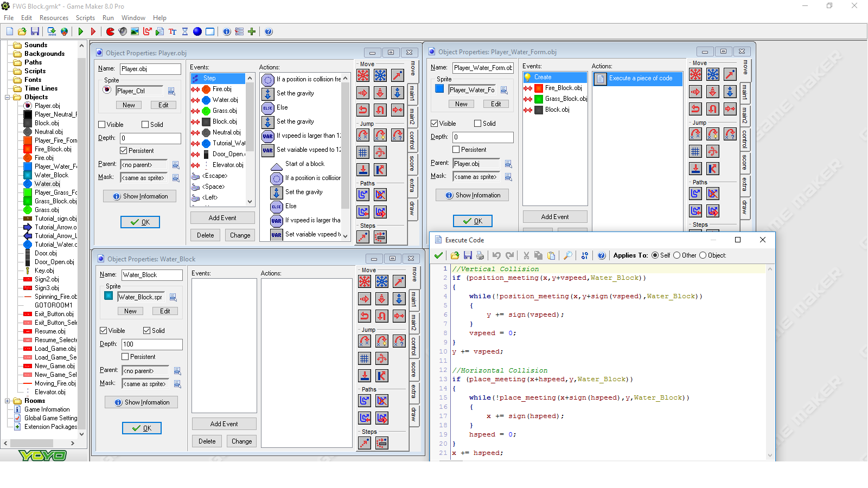Open mask chooser in Water_Block window
Viewport: 868px width, 488px height.
point(177,384)
